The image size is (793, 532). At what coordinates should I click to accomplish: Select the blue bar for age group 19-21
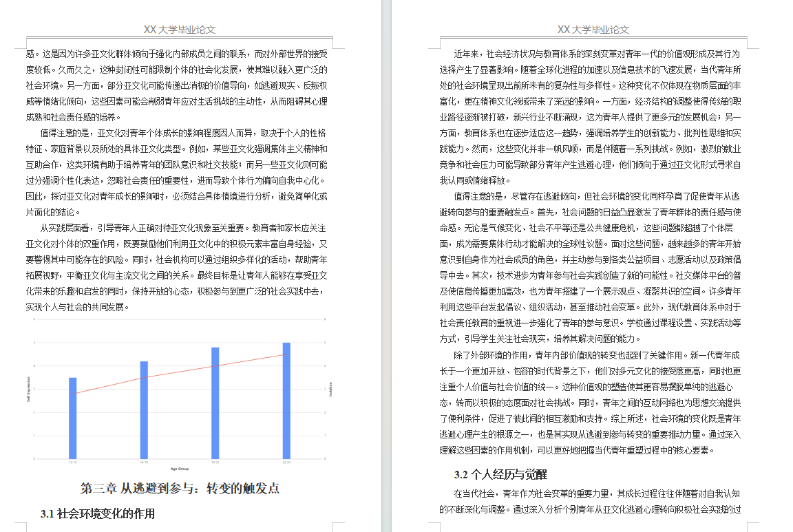pos(215,403)
